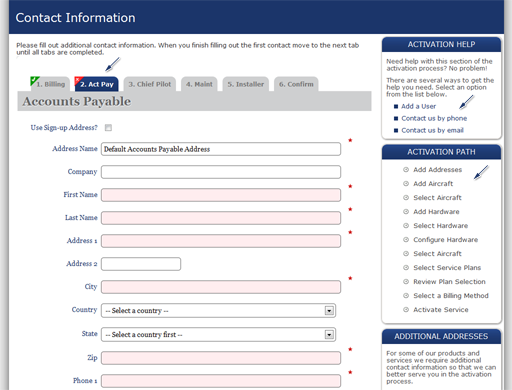Tick the Use Sign-up Address checkbox
512x390 pixels.
108,128
